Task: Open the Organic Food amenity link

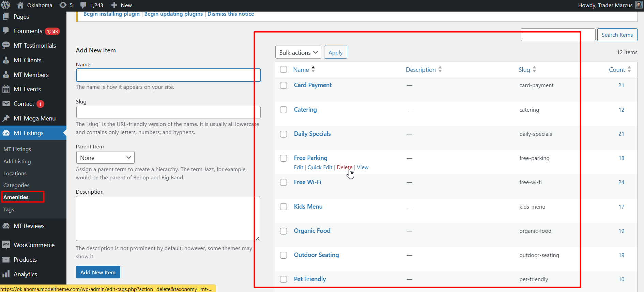Action: point(312,231)
